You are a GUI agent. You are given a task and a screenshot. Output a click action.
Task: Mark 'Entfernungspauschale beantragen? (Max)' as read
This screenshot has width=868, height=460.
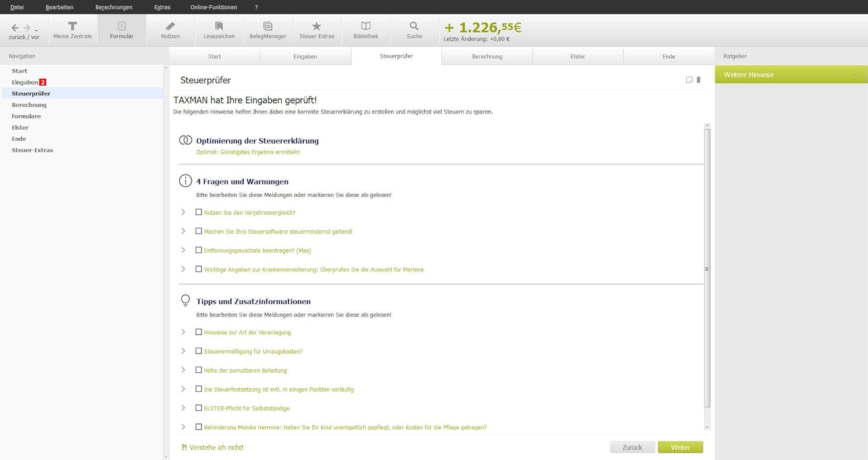198,251
